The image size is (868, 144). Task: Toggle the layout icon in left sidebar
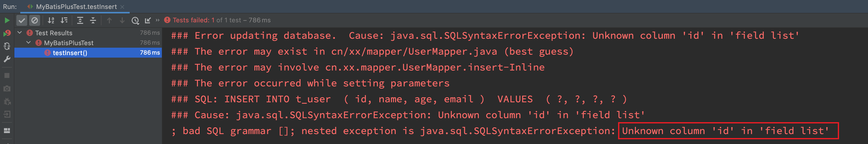click(7, 131)
